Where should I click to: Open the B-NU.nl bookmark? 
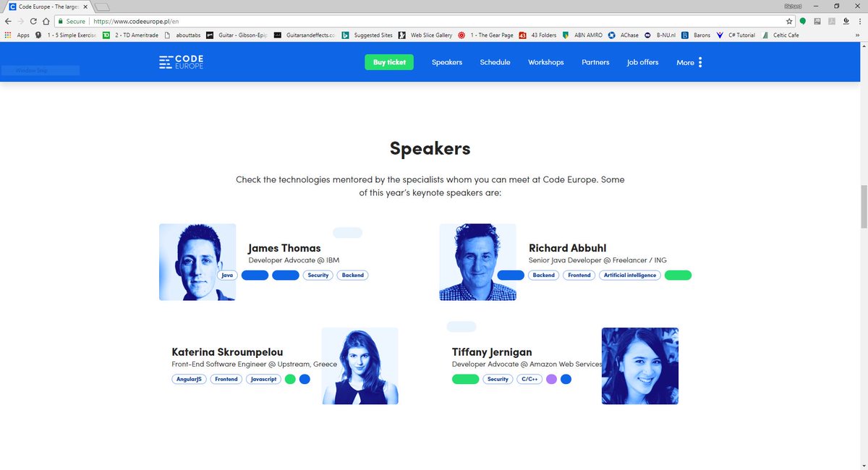click(x=660, y=35)
